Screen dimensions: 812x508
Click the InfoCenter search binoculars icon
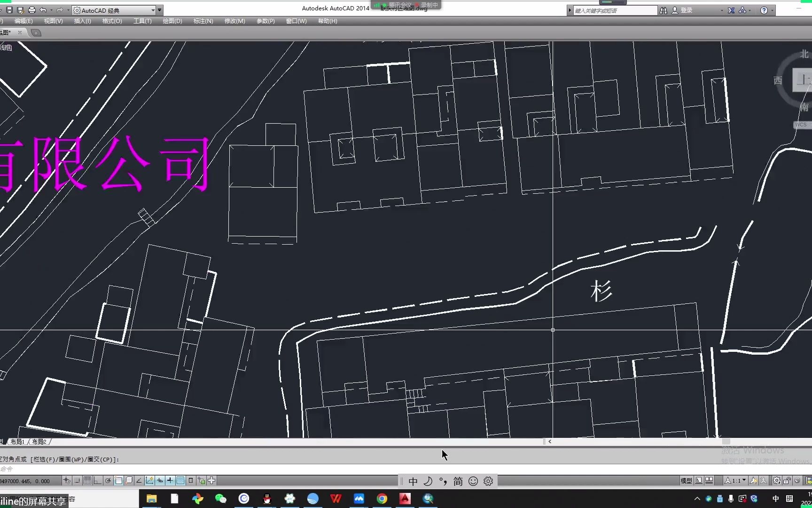point(663,10)
